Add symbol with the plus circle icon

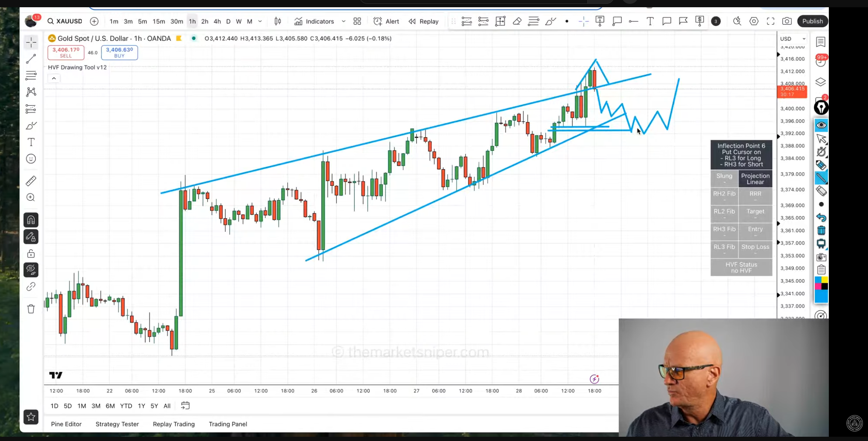[94, 21]
